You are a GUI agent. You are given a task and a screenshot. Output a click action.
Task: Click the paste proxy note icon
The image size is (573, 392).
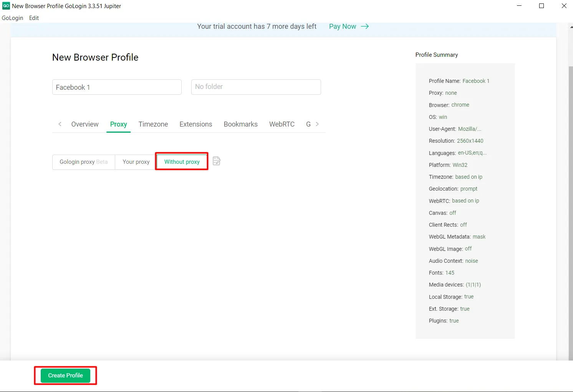pyautogui.click(x=217, y=161)
